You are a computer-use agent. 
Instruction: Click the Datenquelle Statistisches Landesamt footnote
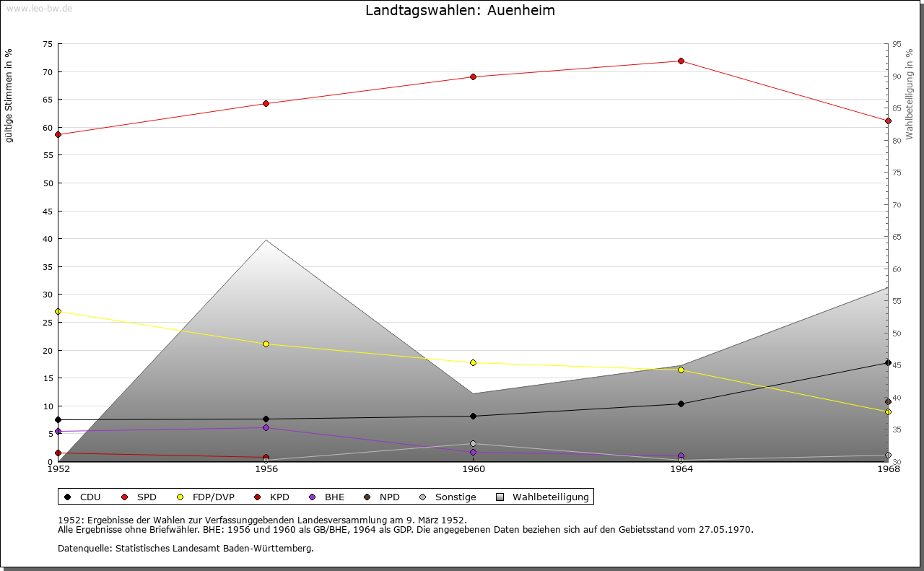186,548
